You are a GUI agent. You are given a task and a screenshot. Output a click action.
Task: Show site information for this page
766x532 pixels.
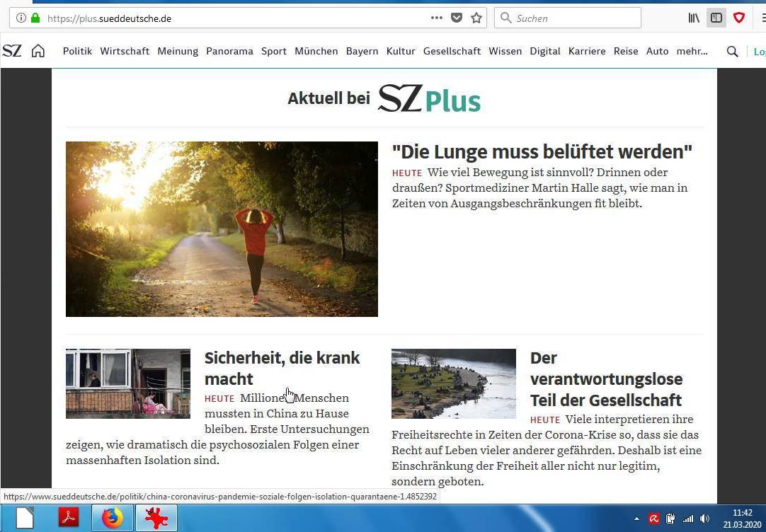point(21,18)
